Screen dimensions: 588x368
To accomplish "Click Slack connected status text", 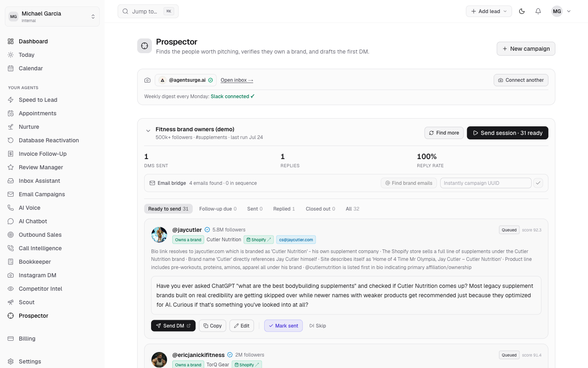I will (232, 96).
